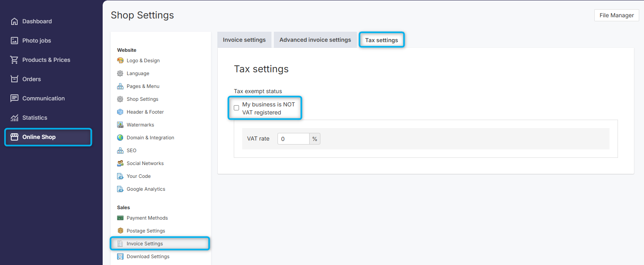
Task: Click the Statistics sidebar label
Action: tap(35, 118)
